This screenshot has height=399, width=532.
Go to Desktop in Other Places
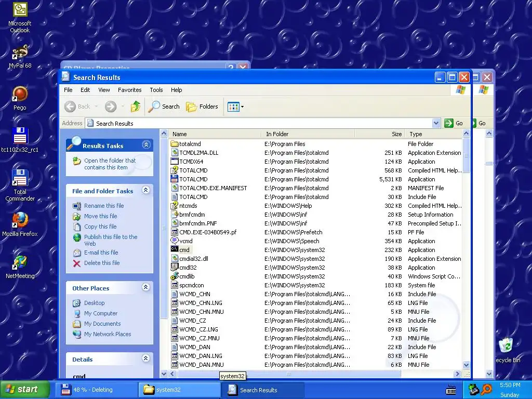pos(95,303)
